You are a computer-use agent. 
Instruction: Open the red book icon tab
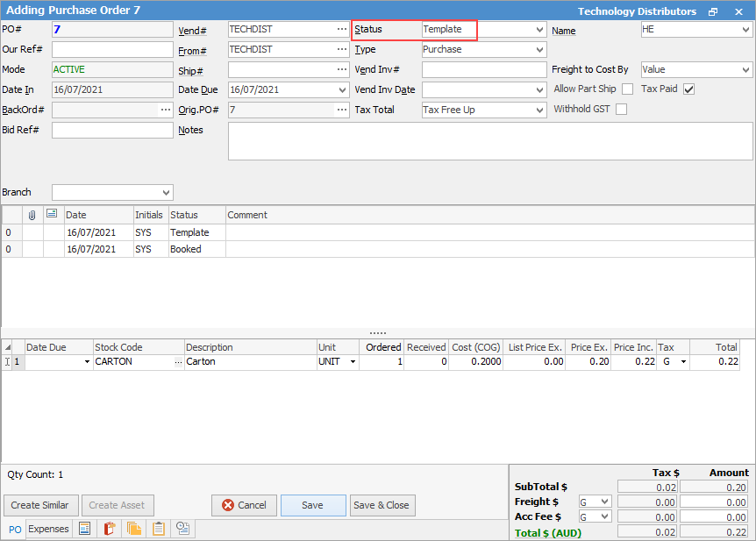click(110, 529)
